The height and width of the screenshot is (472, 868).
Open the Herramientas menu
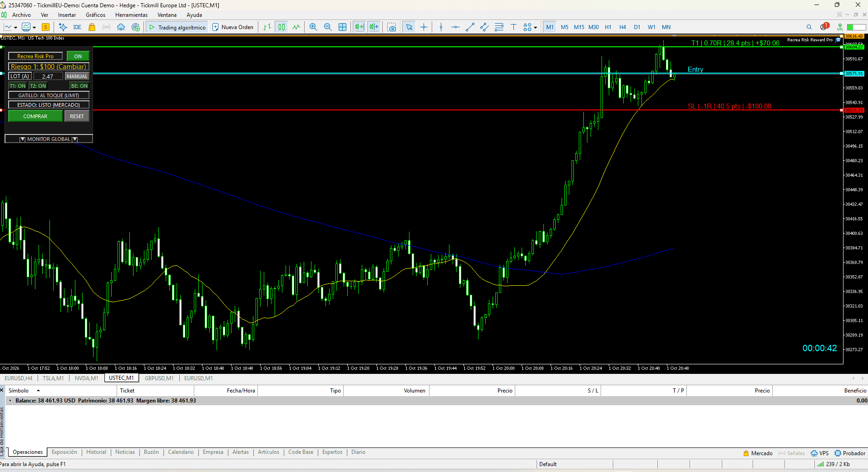(131, 15)
